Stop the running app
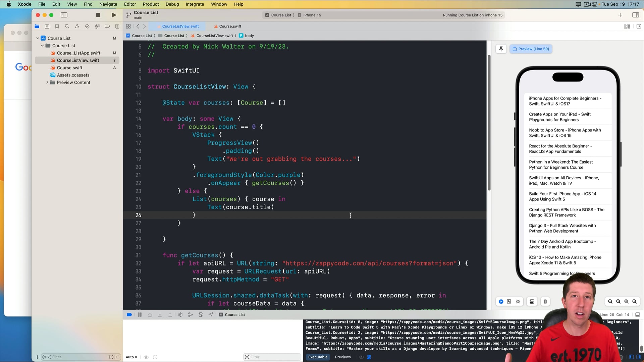 point(98,15)
